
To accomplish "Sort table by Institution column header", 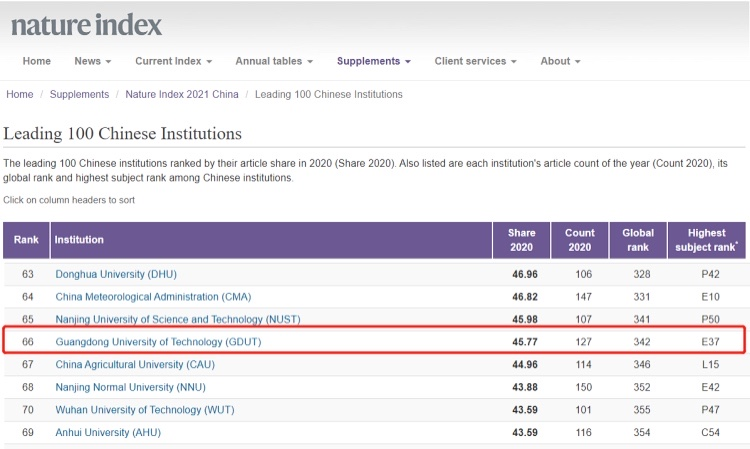I will 78,240.
